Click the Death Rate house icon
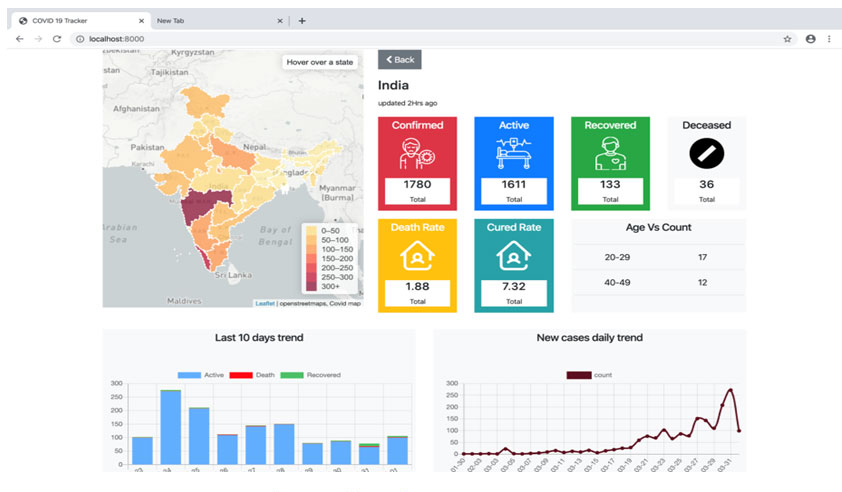 (x=417, y=257)
